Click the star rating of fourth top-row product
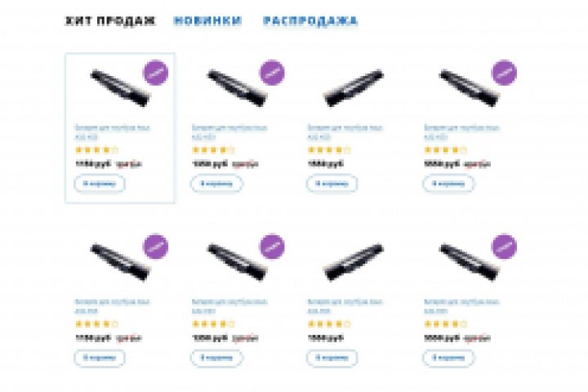 point(446,150)
